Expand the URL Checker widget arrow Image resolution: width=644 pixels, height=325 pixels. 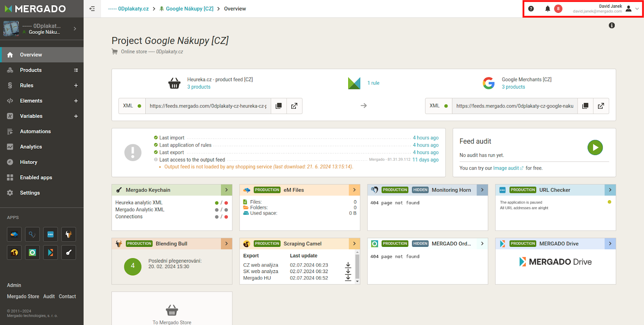[x=610, y=190]
